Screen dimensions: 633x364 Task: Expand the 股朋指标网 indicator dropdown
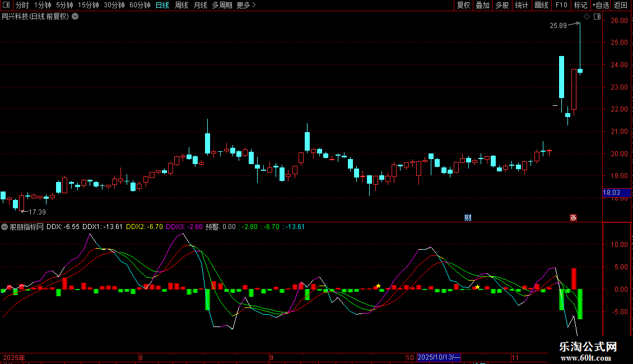tap(4, 227)
